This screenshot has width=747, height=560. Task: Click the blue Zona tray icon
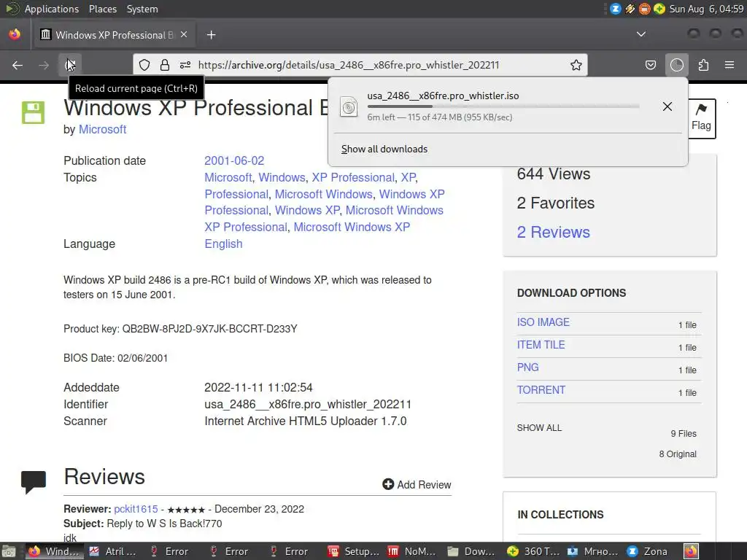coord(616,9)
